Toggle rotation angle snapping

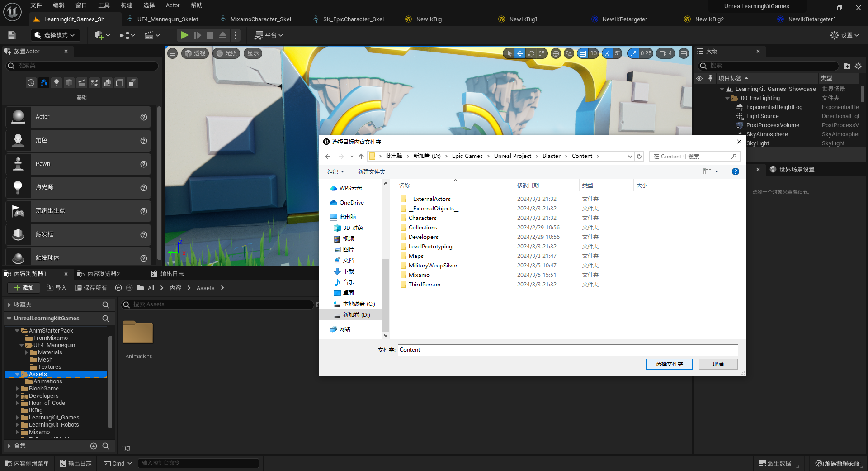click(x=608, y=53)
